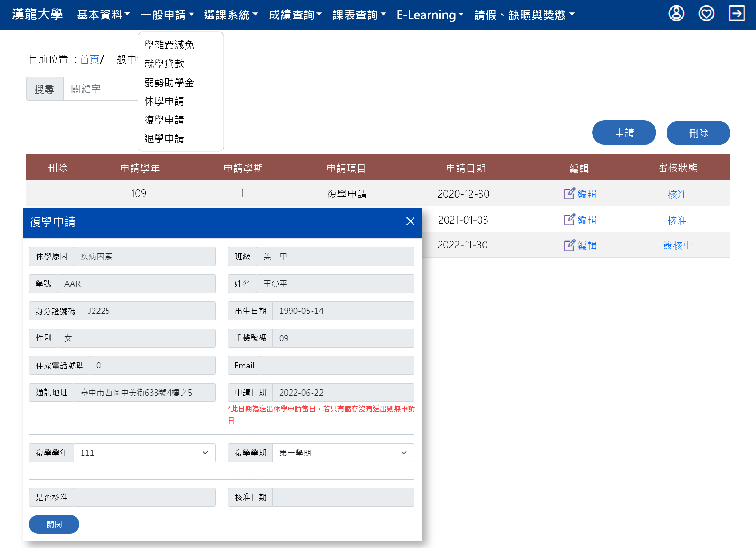The height and width of the screenshot is (548, 756).
Task: Click the 搜尋 button
Action: (x=45, y=89)
